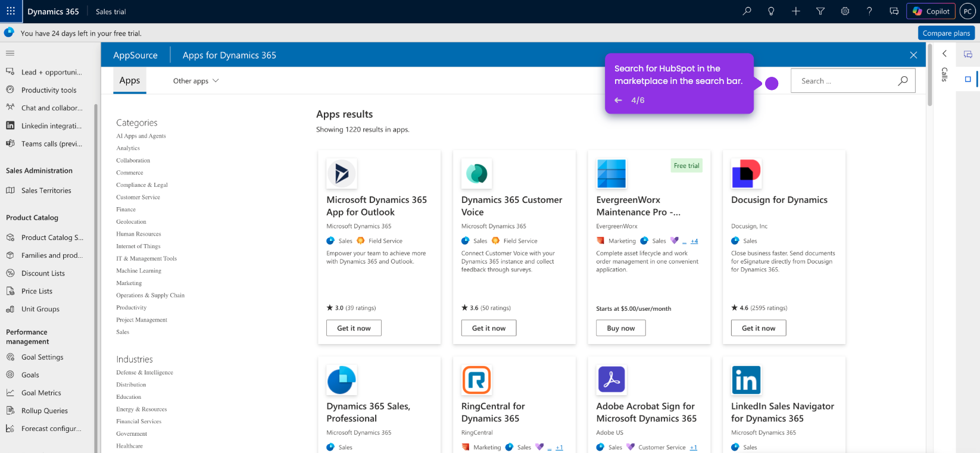The height and width of the screenshot is (453, 980).
Task: Open Chat and collaboration in sidebar
Action: (x=44, y=108)
